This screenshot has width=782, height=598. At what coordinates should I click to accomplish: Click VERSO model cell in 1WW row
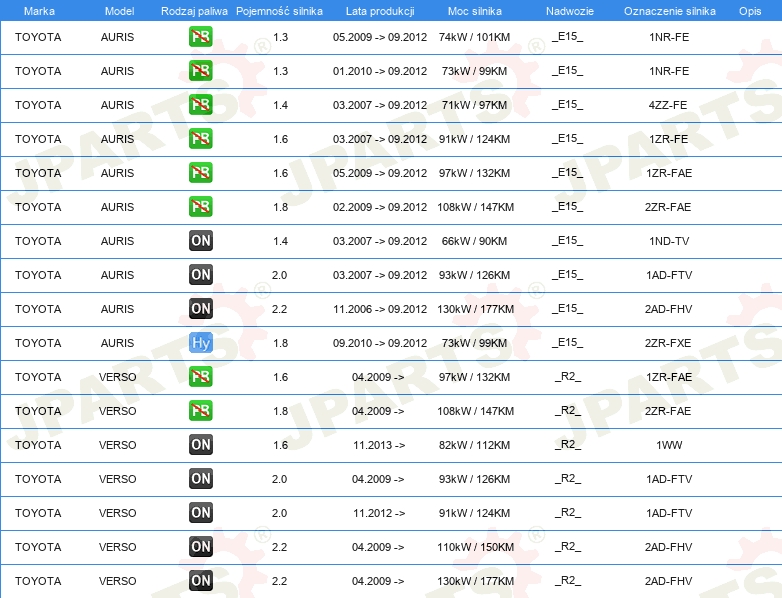click(x=117, y=445)
